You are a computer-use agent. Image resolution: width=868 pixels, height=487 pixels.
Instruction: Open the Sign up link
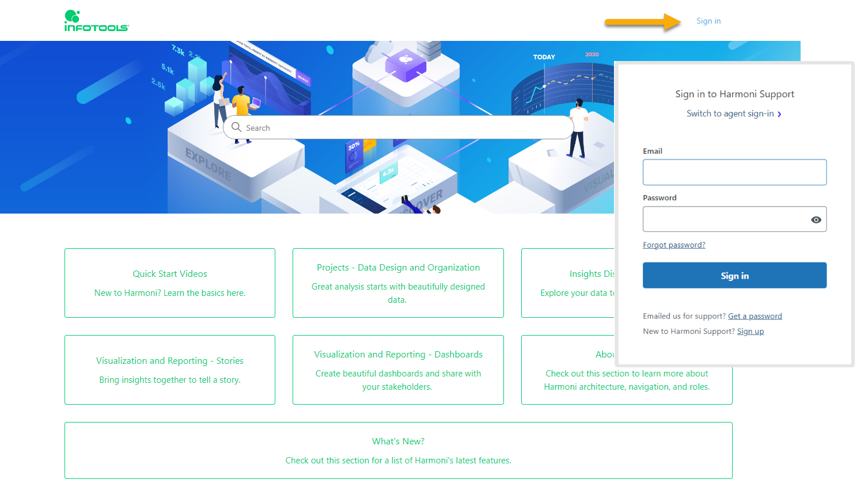[751, 332]
